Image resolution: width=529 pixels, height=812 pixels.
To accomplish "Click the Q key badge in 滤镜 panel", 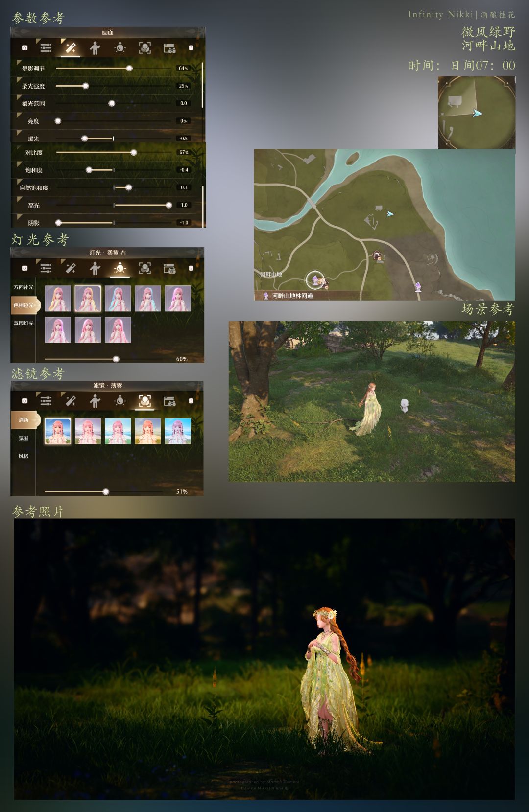I will pos(24,401).
